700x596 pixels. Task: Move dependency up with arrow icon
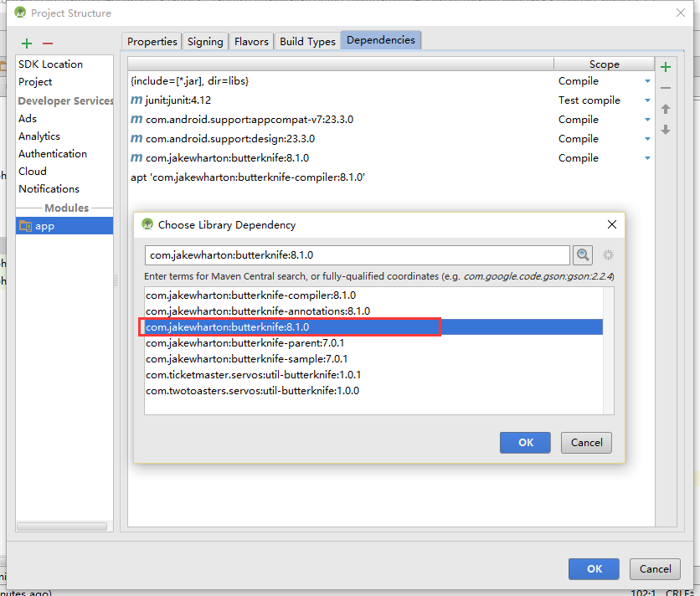(x=666, y=109)
